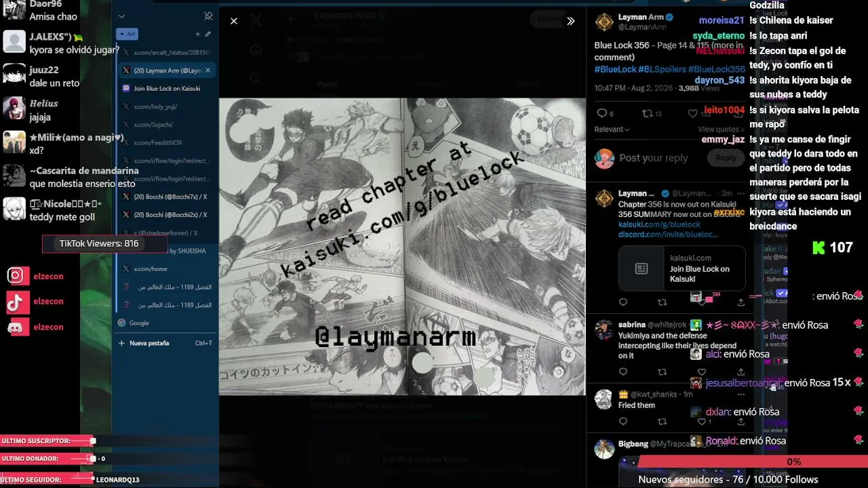Expand the Relevant replies sort dropdown
The width and height of the screenshot is (868, 488).
pyautogui.click(x=612, y=129)
